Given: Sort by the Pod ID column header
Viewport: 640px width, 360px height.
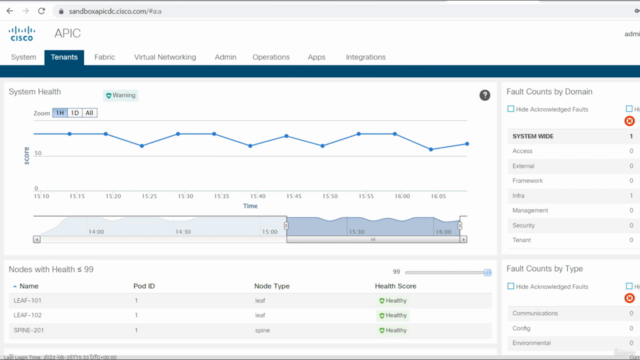Looking at the screenshot, I should coord(144,286).
